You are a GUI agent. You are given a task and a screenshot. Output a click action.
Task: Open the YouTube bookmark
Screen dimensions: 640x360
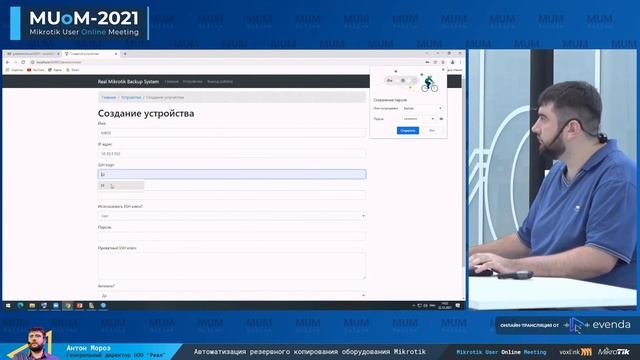coord(36,70)
